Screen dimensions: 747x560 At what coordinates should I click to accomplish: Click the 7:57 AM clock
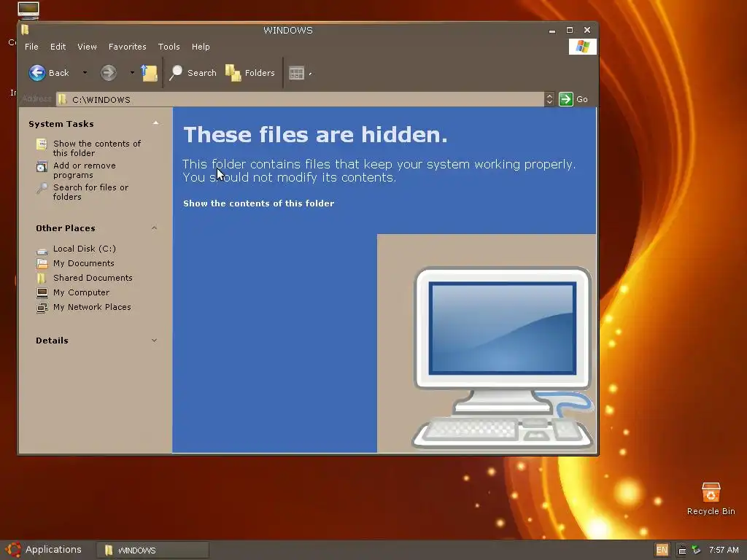coord(724,550)
